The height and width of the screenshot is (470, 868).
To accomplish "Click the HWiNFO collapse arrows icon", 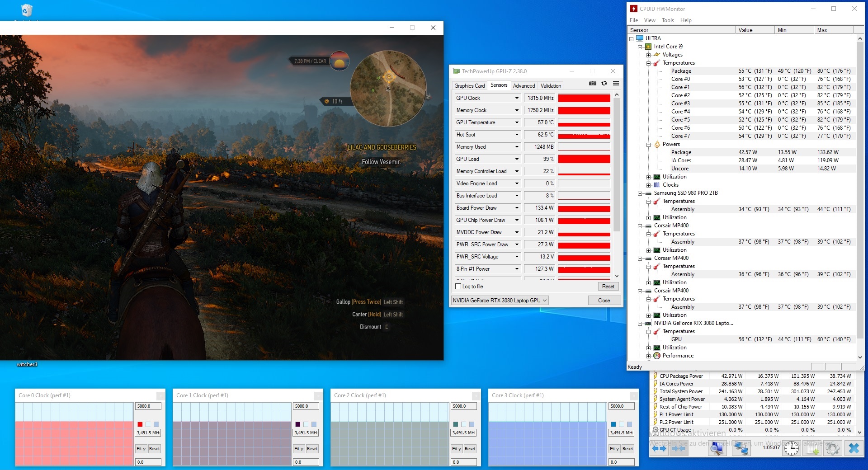I will (679, 448).
